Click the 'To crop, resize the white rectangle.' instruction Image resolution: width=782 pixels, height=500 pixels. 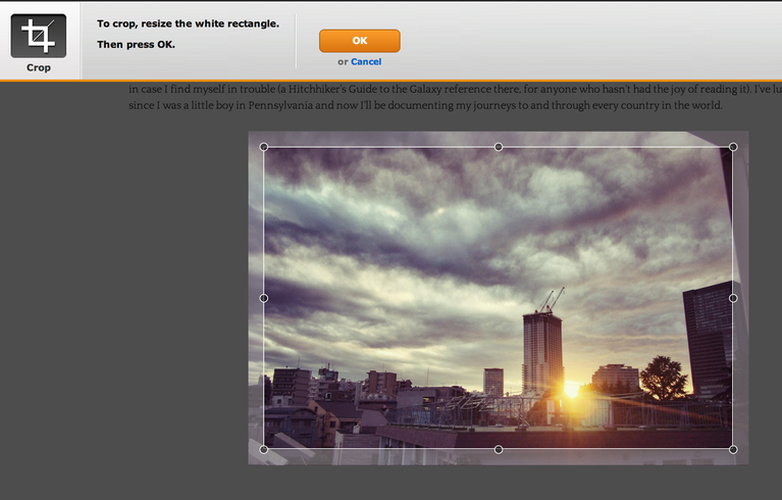click(188, 24)
